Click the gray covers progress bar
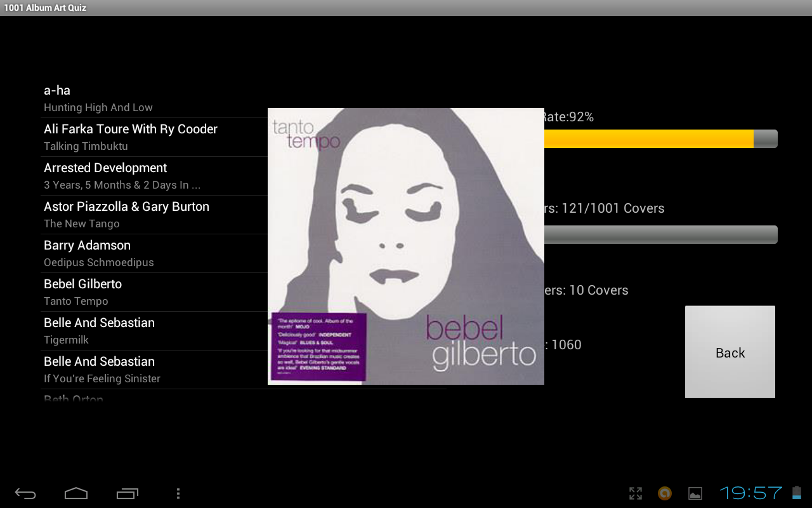 tap(660, 234)
